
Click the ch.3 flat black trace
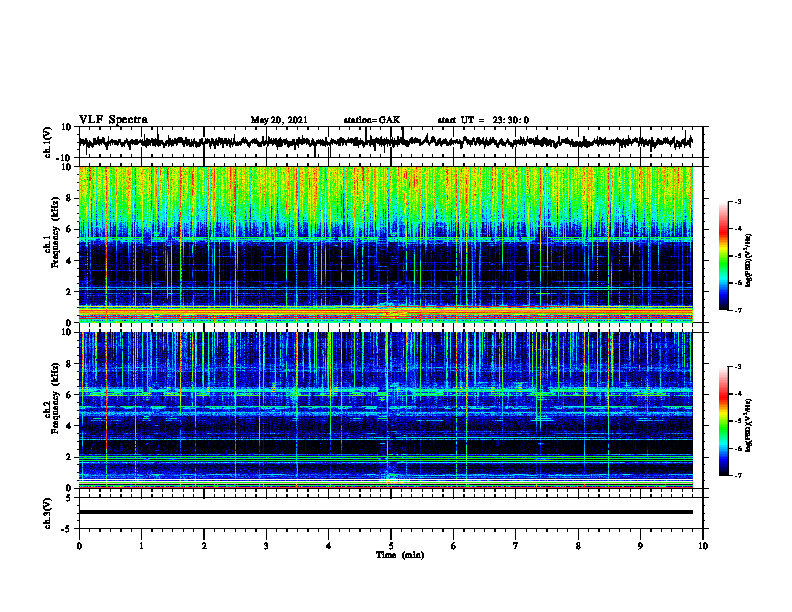pos(385,512)
